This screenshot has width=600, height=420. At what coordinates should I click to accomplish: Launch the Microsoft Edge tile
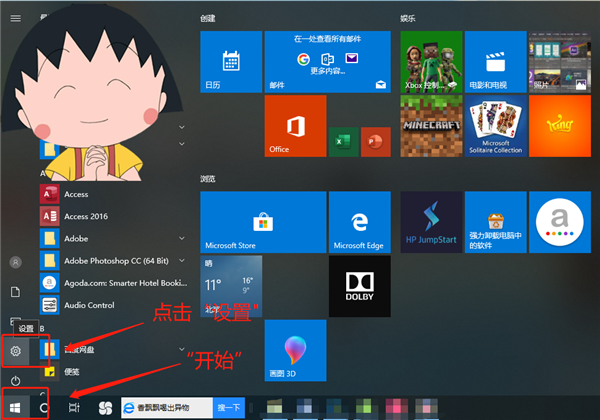pyautogui.click(x=356, y=222)
